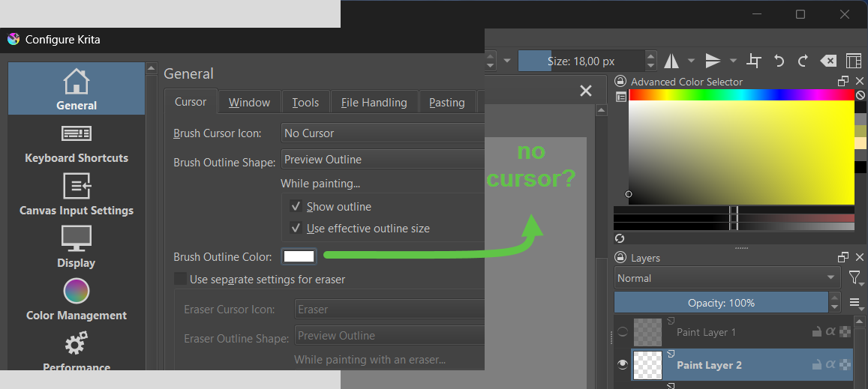
Task: Enable Use separate settings for eraser
Action: coord(180,279)
